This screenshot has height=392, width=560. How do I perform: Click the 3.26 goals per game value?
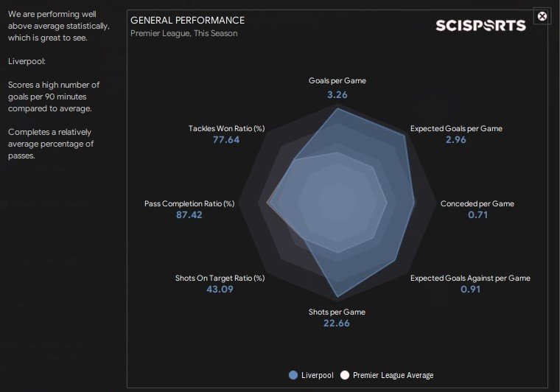(x=337, y=94)
